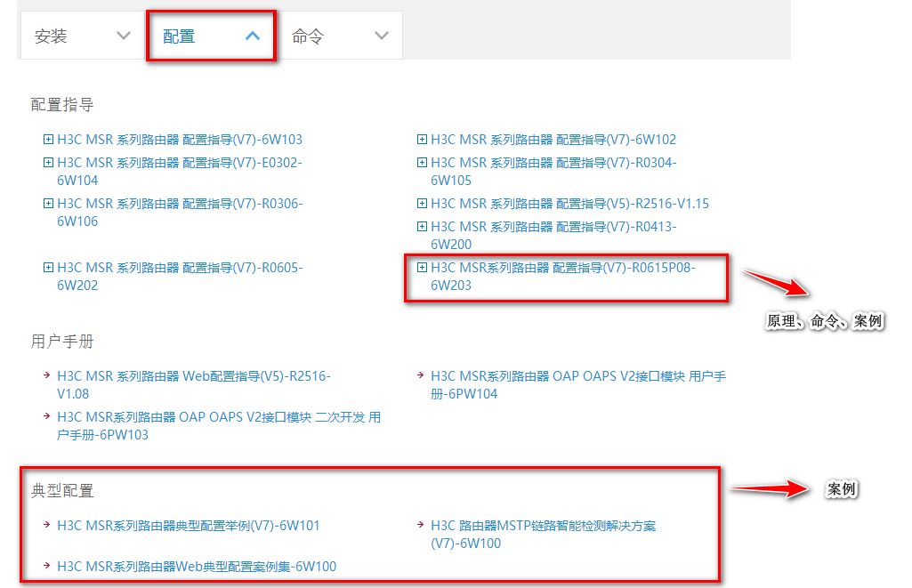Click red arrow bullet before Web典型配置案例集-6W100

pos(46,566)
